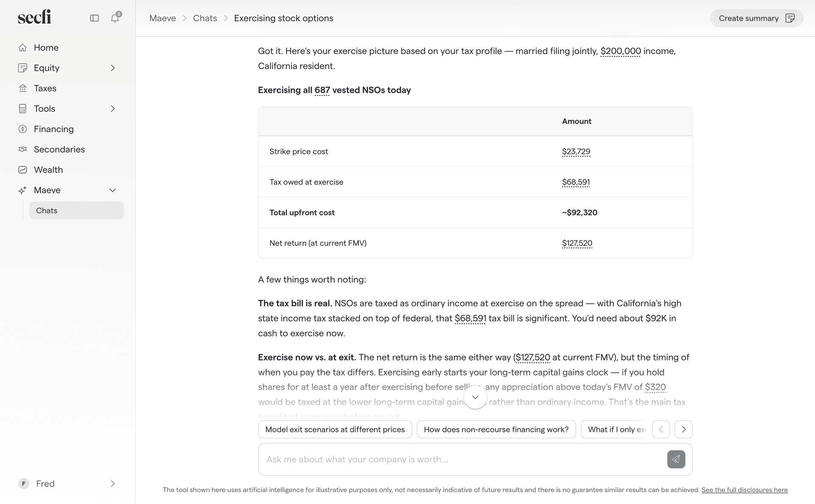The height and width of the screenshot is (504, 815).
Task: Click the Home house icon
Action: 23,48
